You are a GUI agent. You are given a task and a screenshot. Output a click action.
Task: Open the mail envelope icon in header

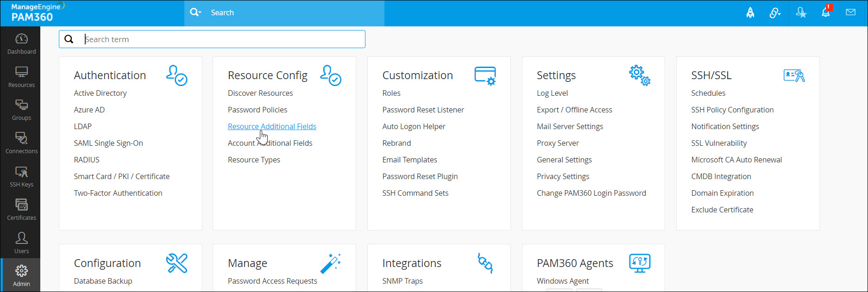pos(850,12)
